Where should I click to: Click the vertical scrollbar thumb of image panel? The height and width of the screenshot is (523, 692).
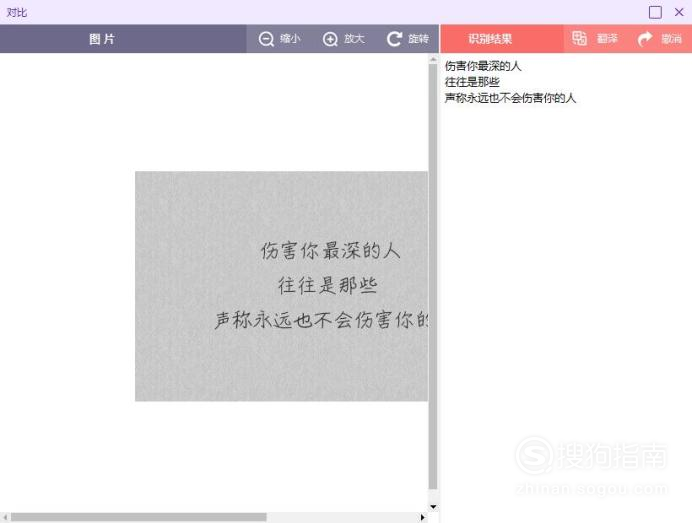point(433,277)
